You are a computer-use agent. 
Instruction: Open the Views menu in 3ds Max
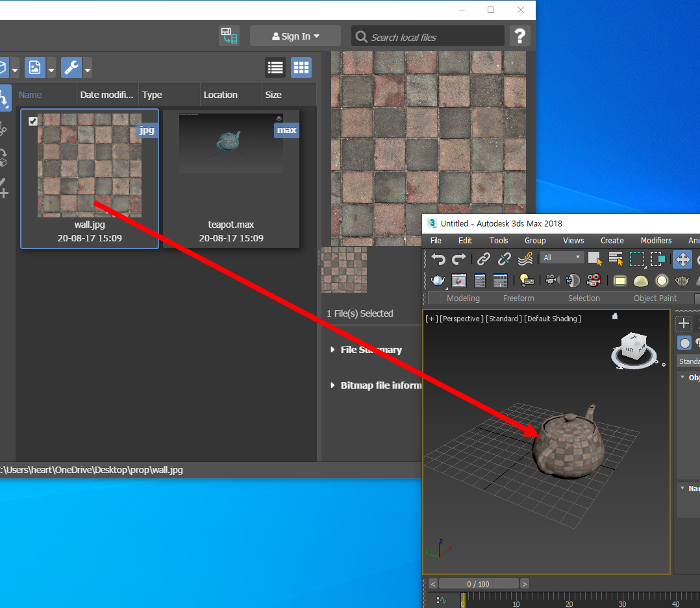573,241
